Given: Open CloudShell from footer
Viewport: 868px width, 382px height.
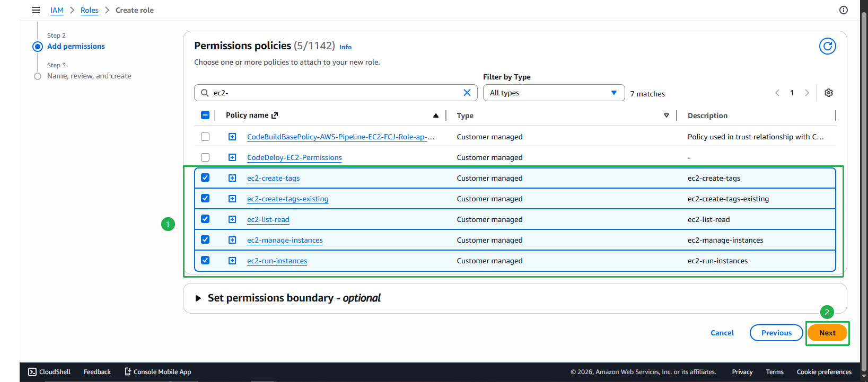Looking at the screenshot, I should pyautogui.click(x=49, y=372).
